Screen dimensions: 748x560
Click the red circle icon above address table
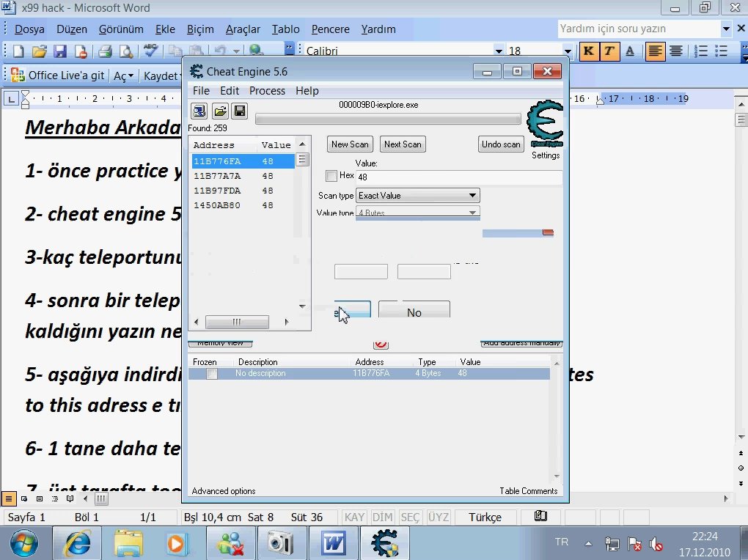381,344
